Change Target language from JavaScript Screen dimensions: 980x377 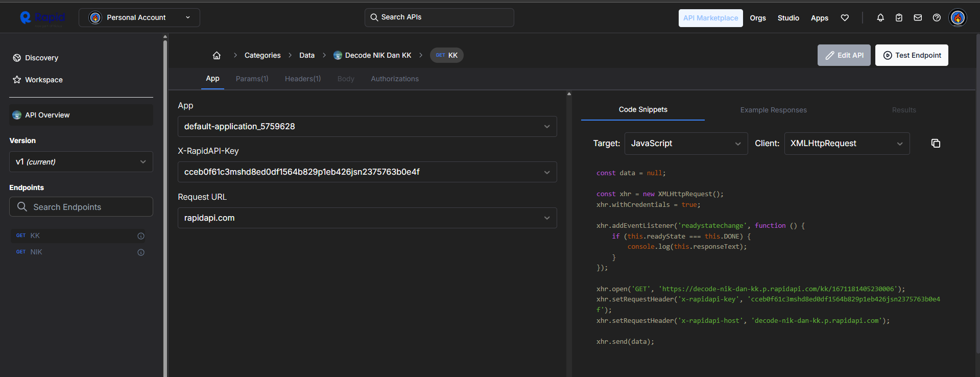pos(686,144)
